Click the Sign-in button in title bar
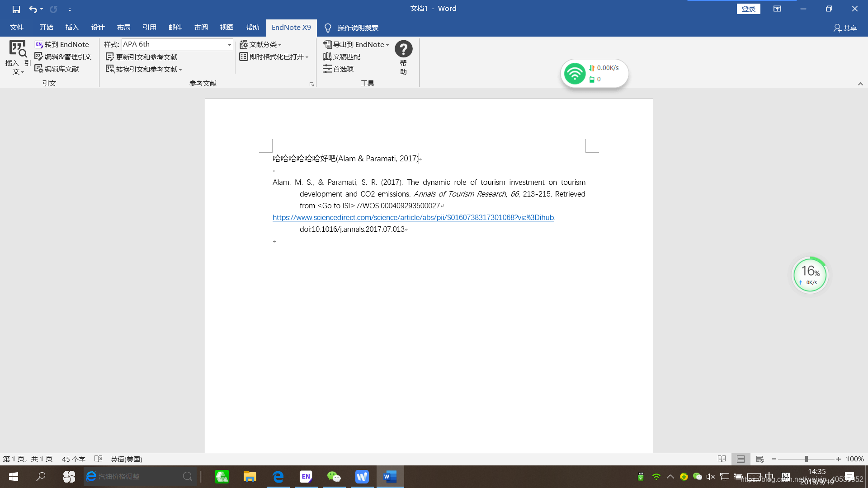 (x=748, y=9)
